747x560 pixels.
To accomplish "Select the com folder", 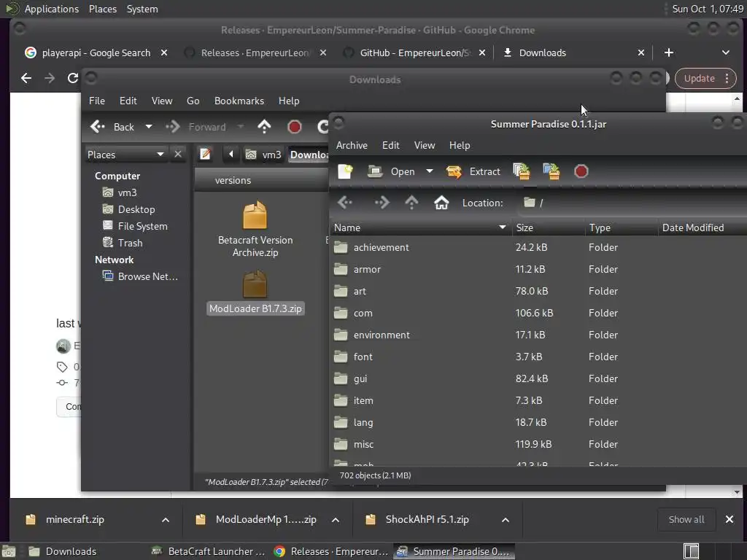I will [538, 314].
